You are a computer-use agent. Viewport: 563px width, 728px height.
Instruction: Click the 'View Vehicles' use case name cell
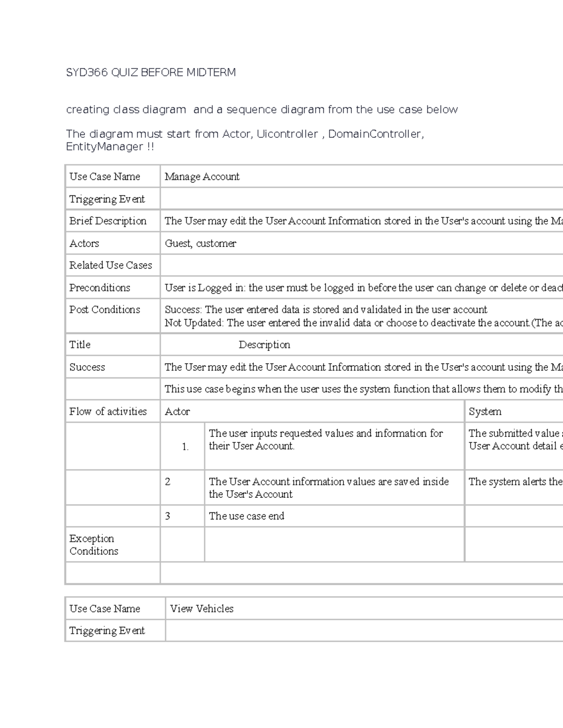coord(202,609)
